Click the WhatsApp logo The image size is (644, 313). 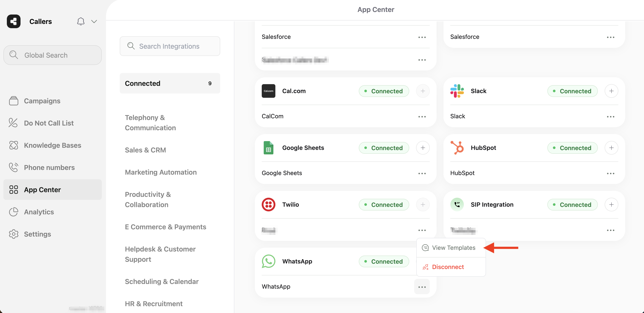pos(269,261)
